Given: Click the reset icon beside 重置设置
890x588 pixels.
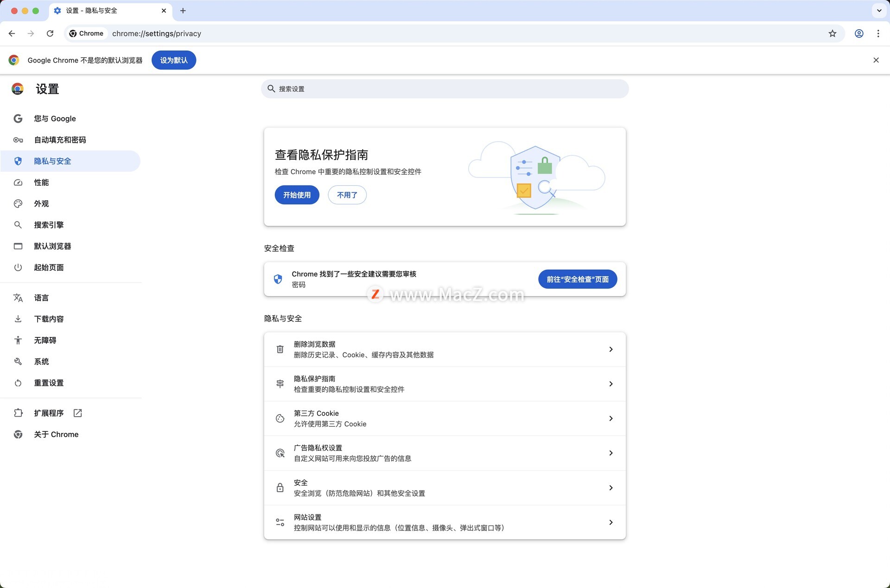Looking at the screenshot, I should point(18,383).
